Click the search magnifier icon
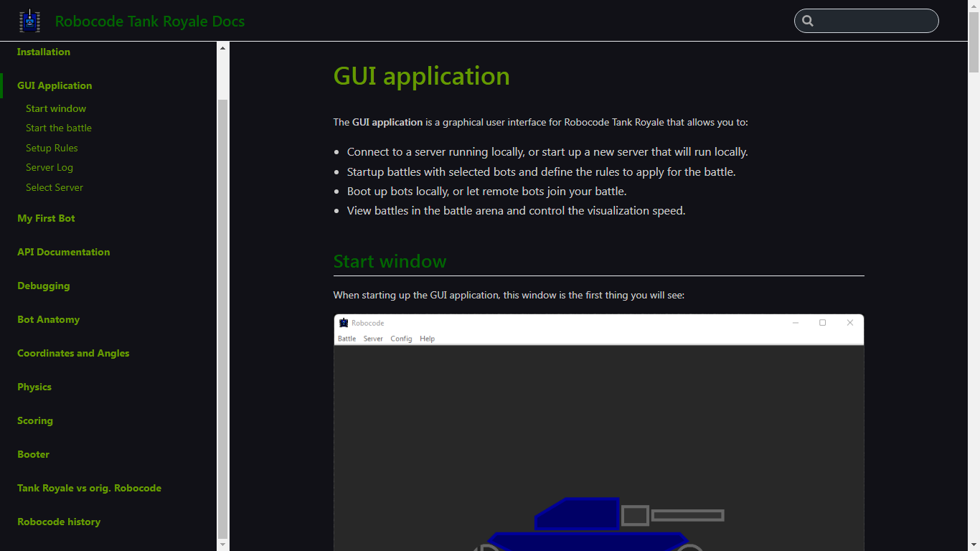 click(808, 21)
